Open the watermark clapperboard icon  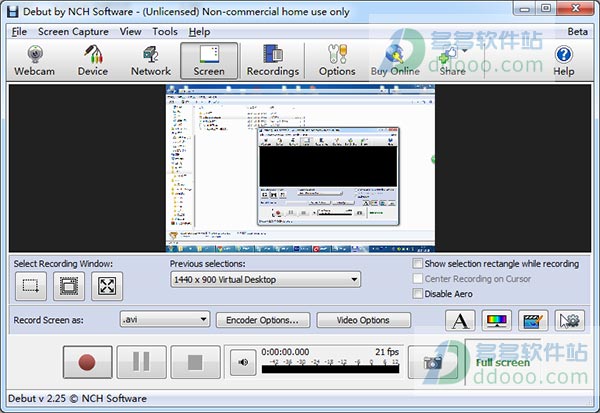(x=533, y=320)
